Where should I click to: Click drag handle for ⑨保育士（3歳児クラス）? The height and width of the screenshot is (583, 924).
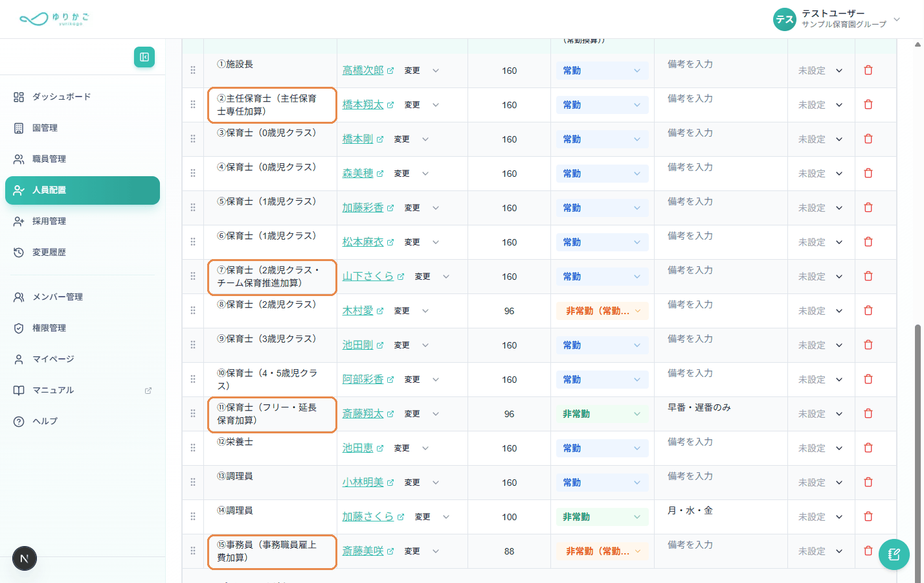[193, 345]
